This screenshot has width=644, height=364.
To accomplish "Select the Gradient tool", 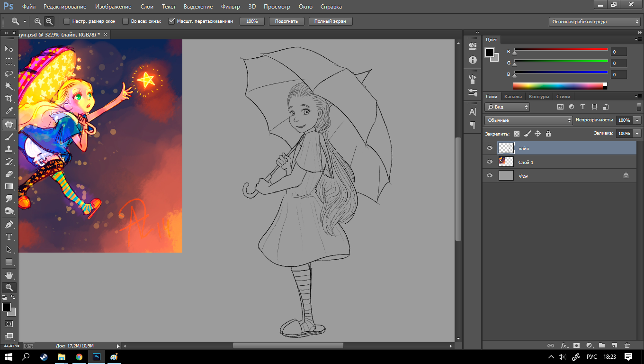I will [9, 186].
